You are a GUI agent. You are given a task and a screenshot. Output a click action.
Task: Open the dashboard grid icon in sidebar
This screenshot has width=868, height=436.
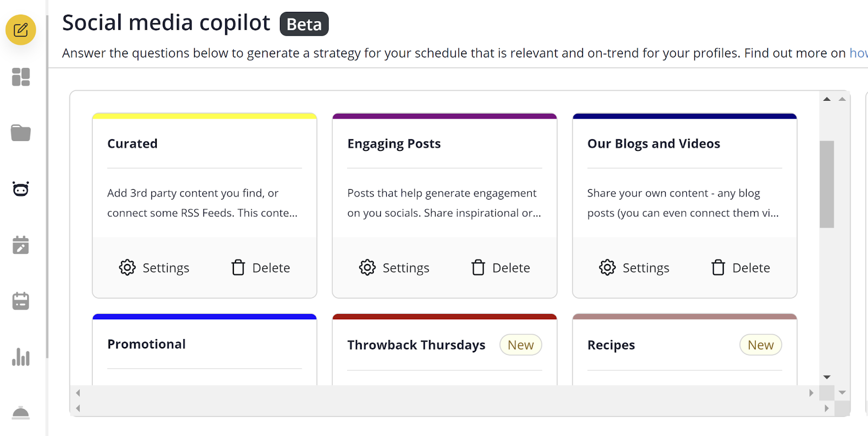click(21, 77)
